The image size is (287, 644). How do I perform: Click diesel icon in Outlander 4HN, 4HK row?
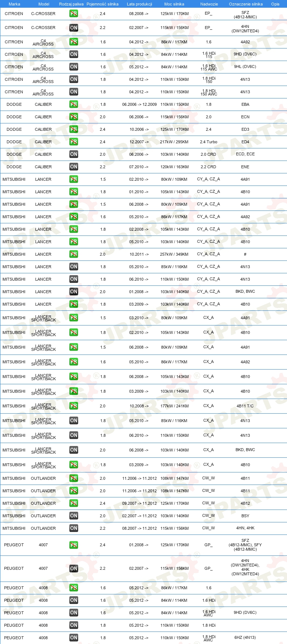[74, 528]
